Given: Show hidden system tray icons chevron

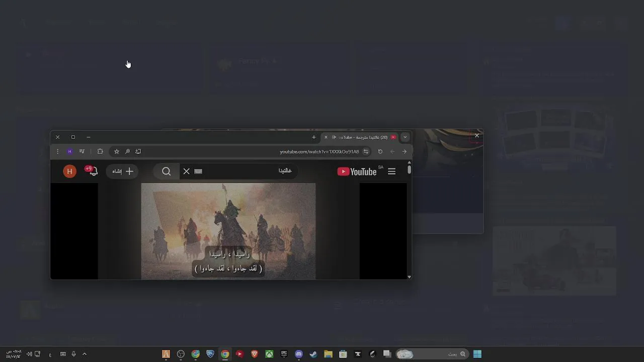Looking at the screenshot, I should (x=85, y=354).
